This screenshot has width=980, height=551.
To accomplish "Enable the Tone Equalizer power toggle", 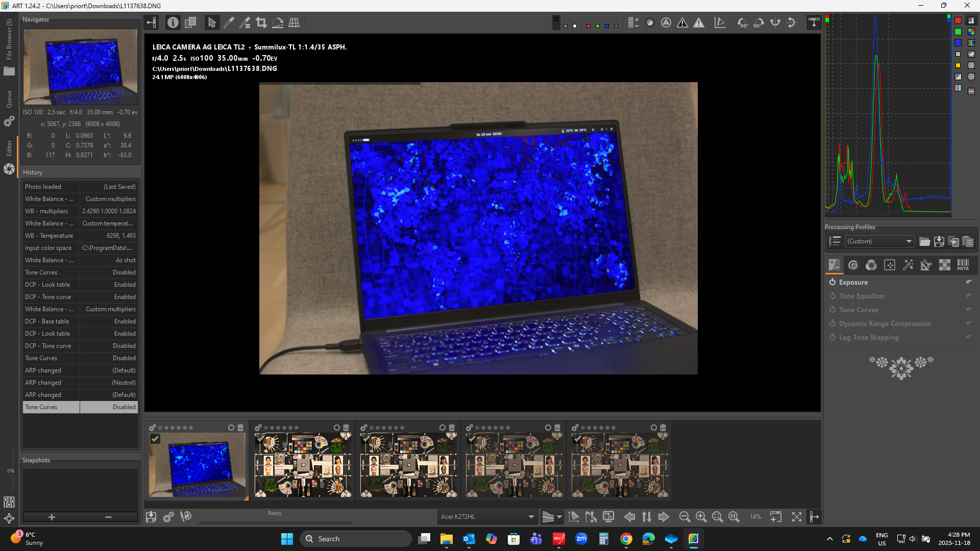I will coord(832,296).
